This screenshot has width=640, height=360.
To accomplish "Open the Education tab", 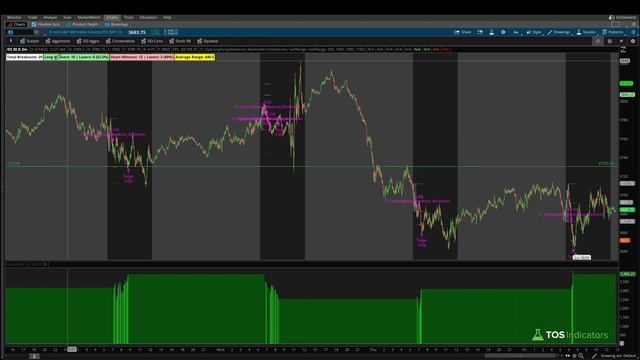I will click(x=148, y=18).
